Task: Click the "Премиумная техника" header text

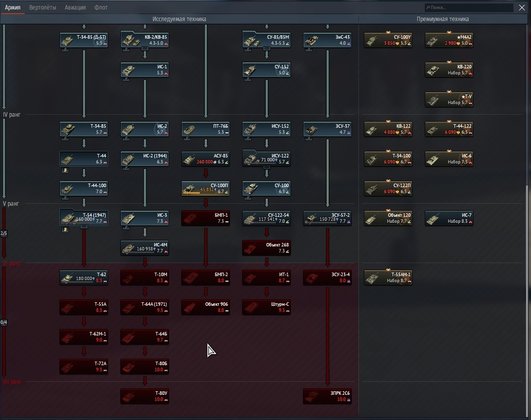Action: point(442,19)
